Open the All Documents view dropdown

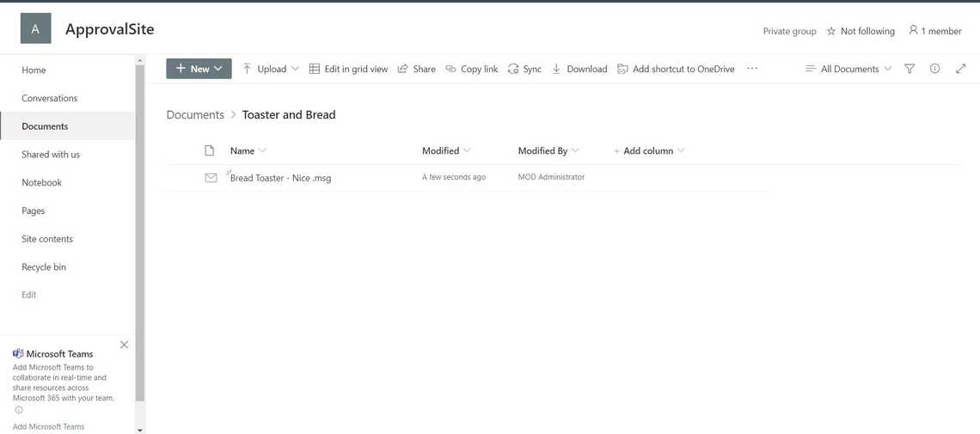point(848,69)
